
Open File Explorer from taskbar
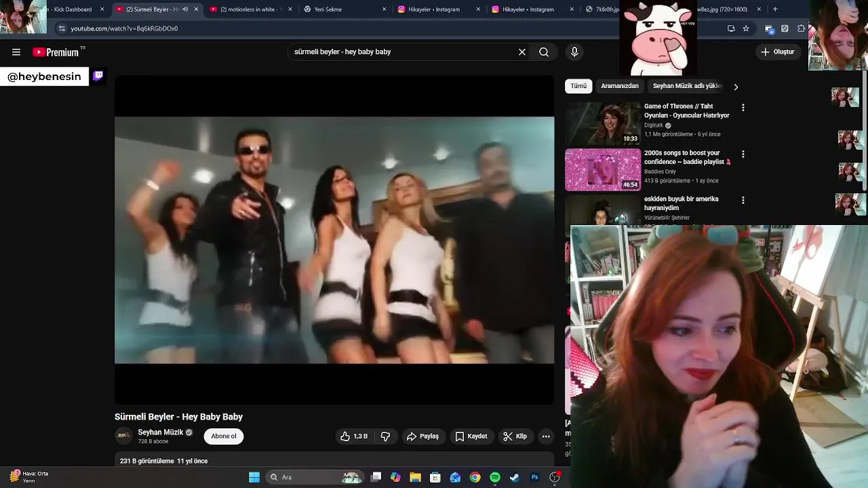click(416, 477)
